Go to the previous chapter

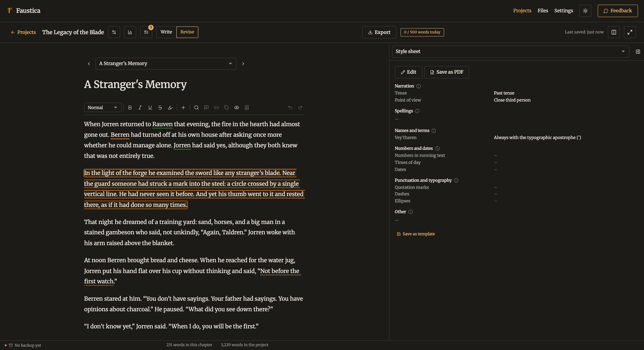[x=89, y=64]
